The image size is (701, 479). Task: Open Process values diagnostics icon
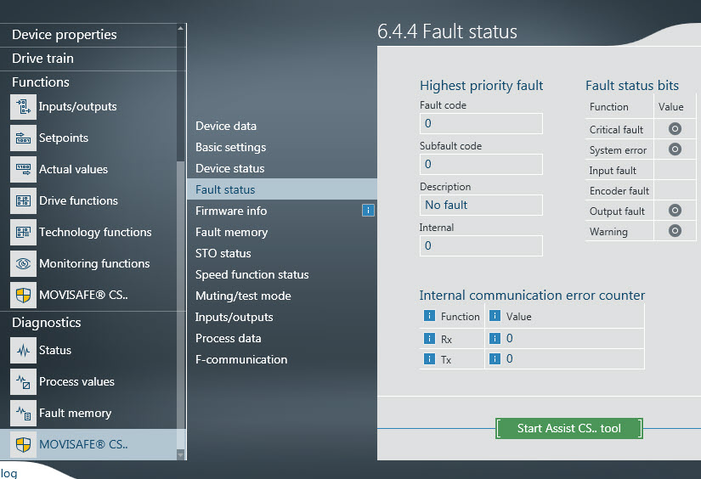[x=22, y=382]
